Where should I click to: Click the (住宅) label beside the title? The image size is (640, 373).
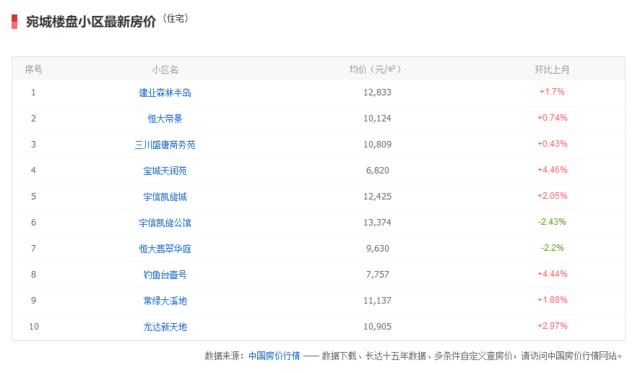[x=175, y=18]
